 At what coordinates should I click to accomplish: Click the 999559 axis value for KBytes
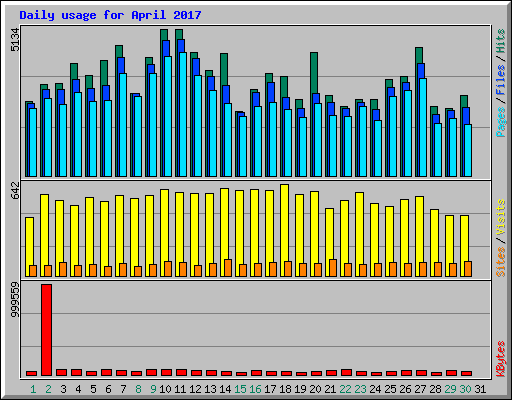point(15,300)
